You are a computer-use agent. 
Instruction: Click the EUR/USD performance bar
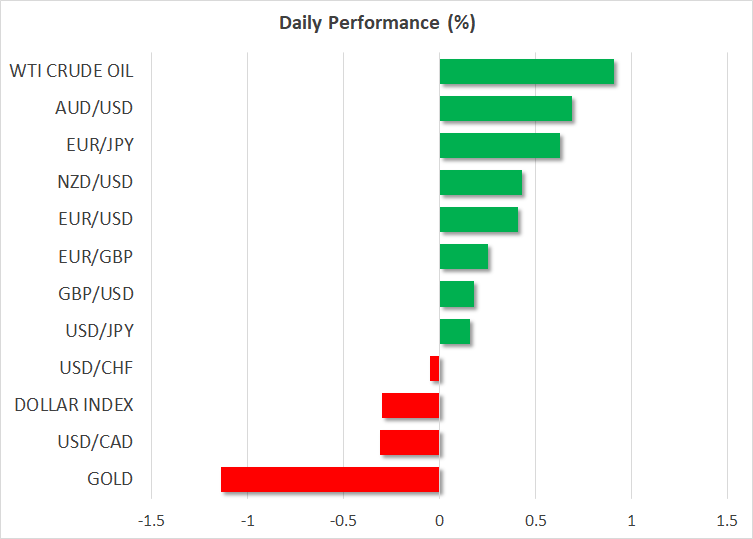point(478,220)
